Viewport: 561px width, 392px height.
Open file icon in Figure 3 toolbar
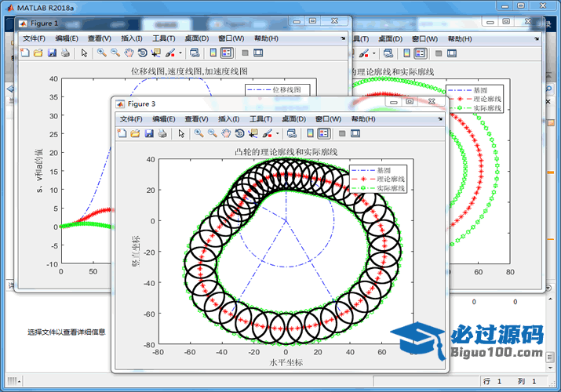135,133
